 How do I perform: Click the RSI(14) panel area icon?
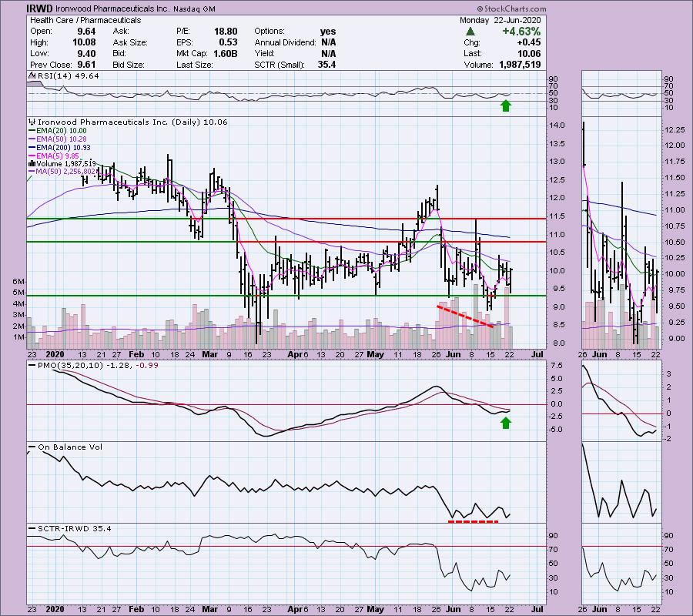32,75
